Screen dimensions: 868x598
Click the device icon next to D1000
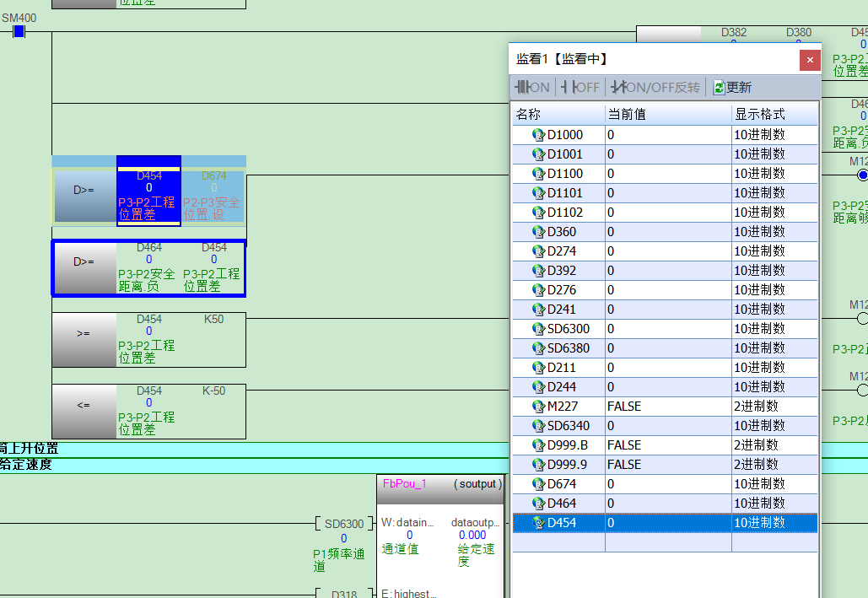click(538, 135)
